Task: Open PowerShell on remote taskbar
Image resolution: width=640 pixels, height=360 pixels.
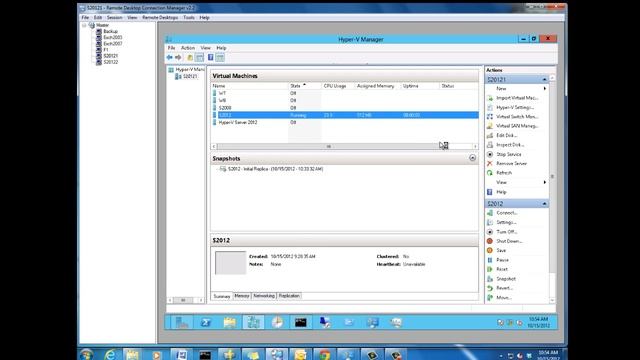Action: click(x=205, y=322)
